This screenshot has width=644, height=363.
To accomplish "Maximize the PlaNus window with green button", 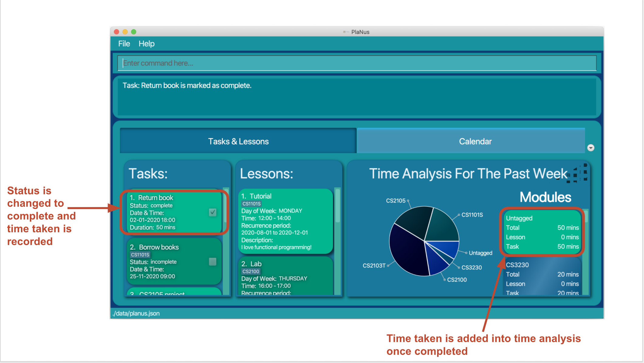I will (x=134, y=32).
